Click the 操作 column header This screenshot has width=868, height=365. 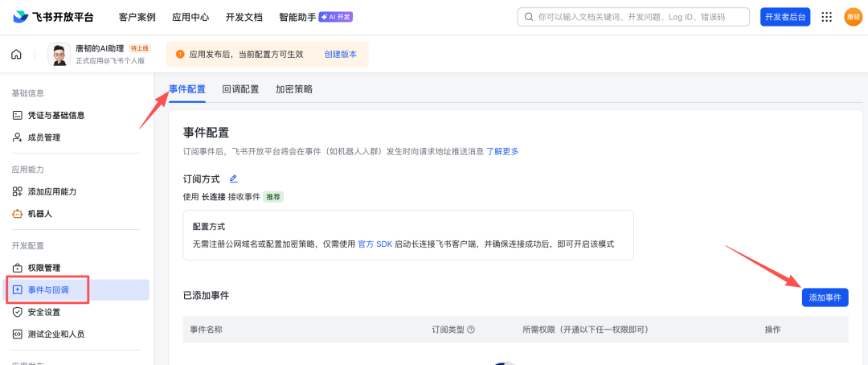773,330
